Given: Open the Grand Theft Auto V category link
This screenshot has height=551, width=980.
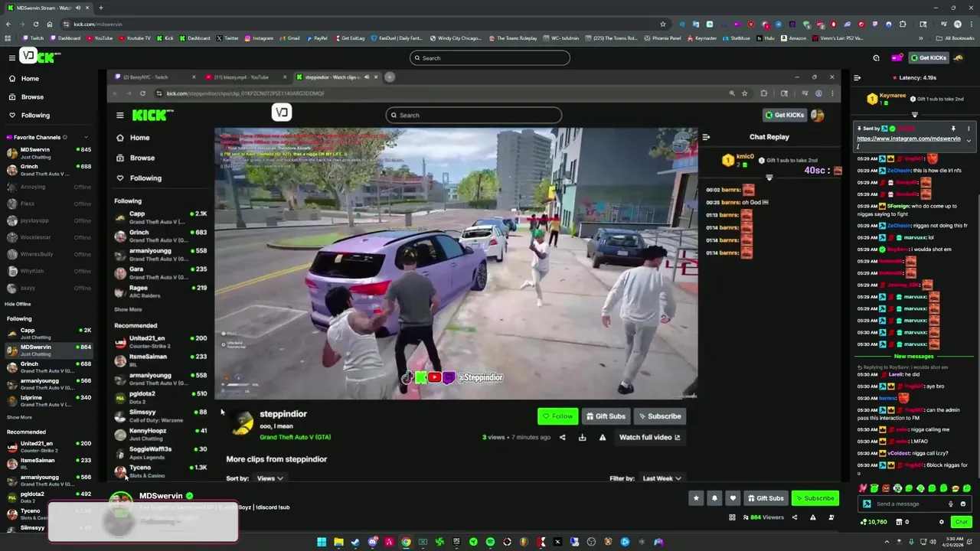Looking at the screenshot, I should click(x=295, y=438).
